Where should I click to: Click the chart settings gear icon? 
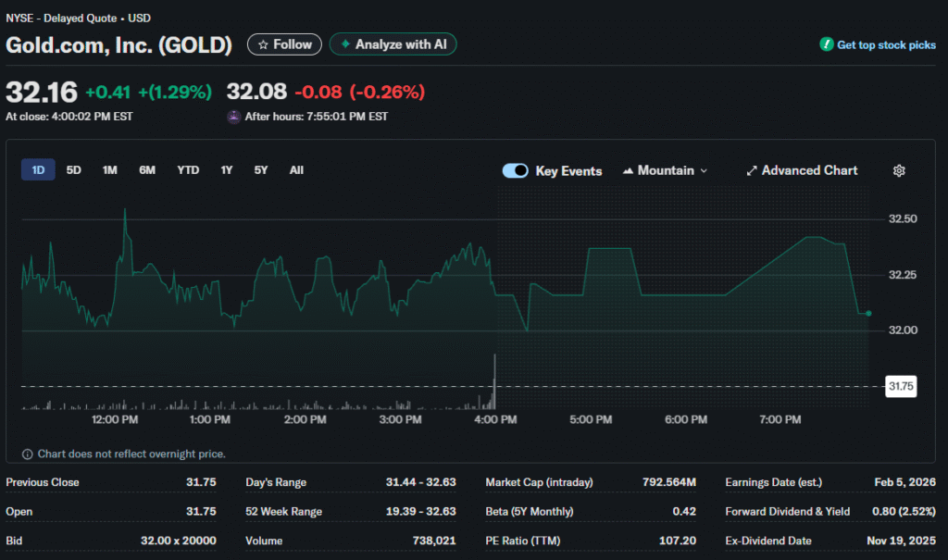(898, 171)
